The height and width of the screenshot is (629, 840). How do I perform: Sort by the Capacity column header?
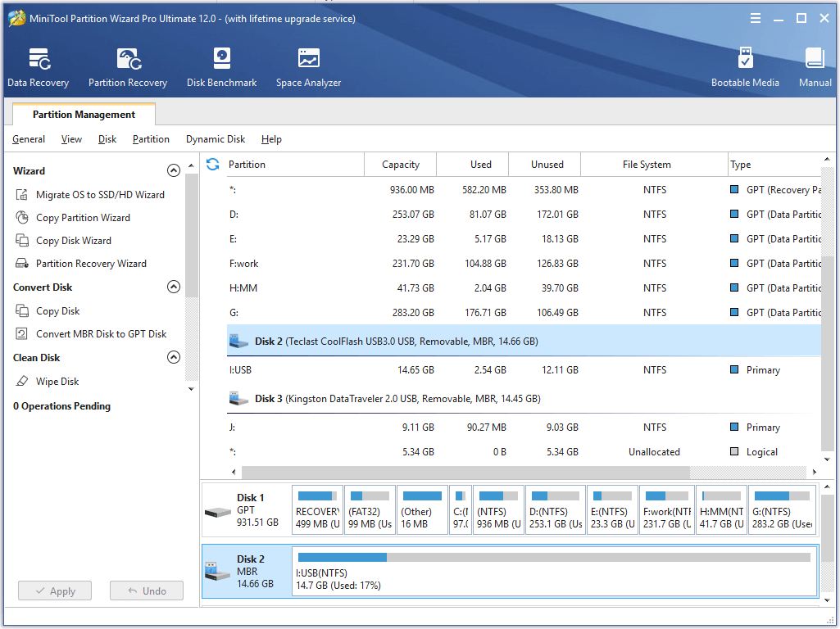[400, 165]
